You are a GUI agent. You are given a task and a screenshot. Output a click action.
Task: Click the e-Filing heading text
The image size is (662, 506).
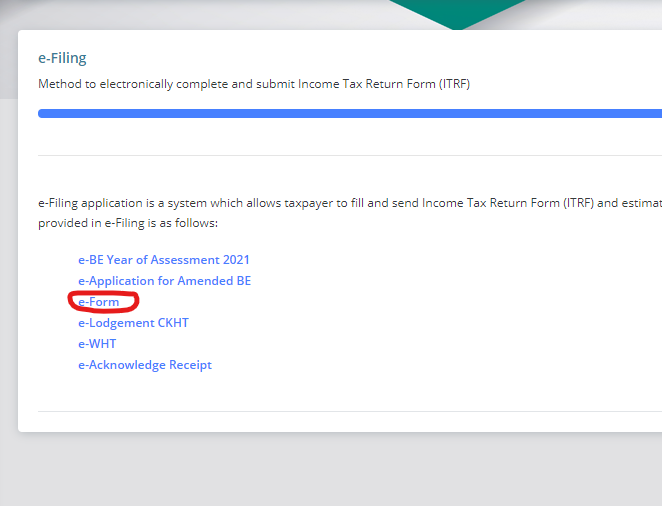tap(62, 58)
